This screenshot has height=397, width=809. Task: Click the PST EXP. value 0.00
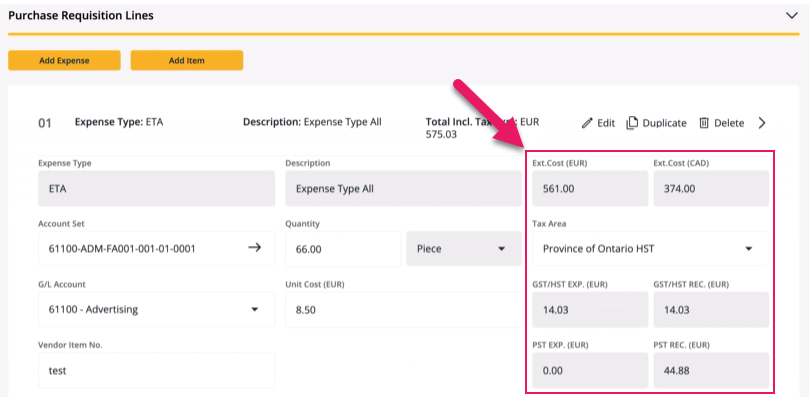(590, 371)
